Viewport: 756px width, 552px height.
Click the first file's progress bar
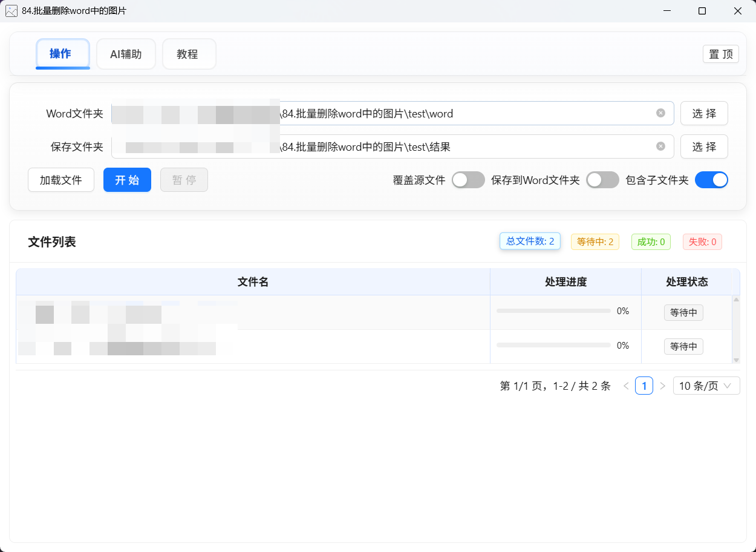(x=553, y=310)
